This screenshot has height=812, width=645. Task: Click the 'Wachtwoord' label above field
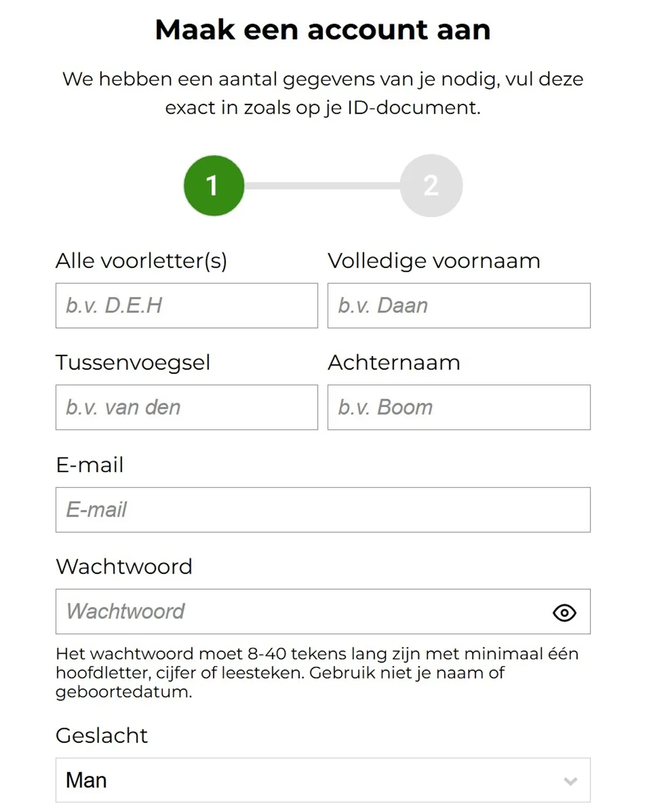[x=124, y=566]
